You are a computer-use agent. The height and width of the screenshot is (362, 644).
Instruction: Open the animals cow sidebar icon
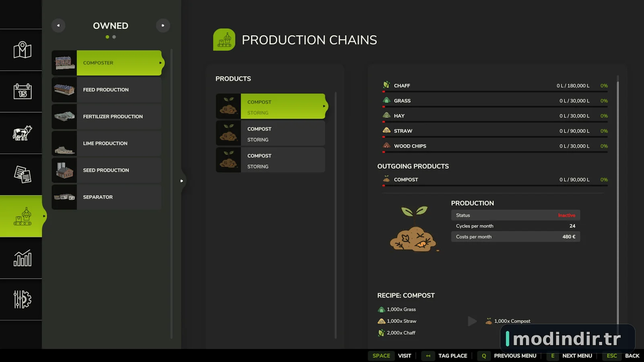(22, 133)
